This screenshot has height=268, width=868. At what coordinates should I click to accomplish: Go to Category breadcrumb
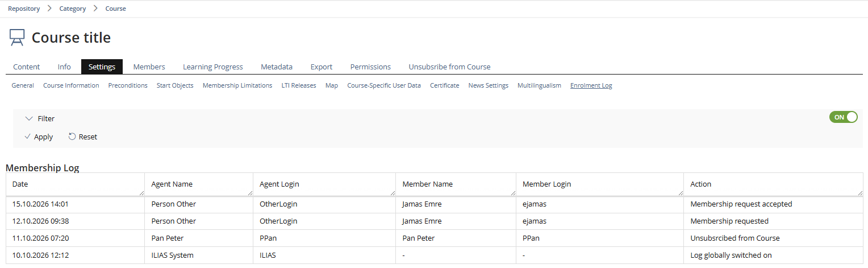(73, 9)
